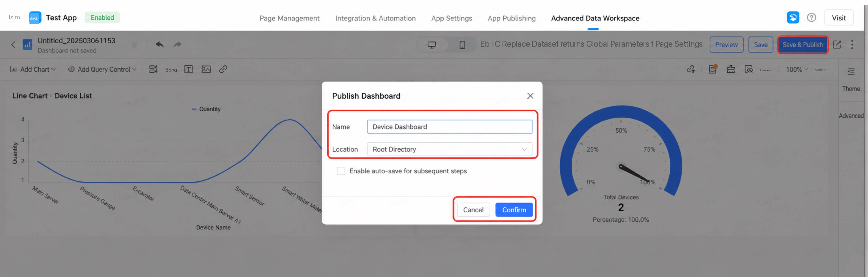This screenshot has height=277, width=868.
Task: Switch to mobile device view
Action: click(x=462, y=45)
